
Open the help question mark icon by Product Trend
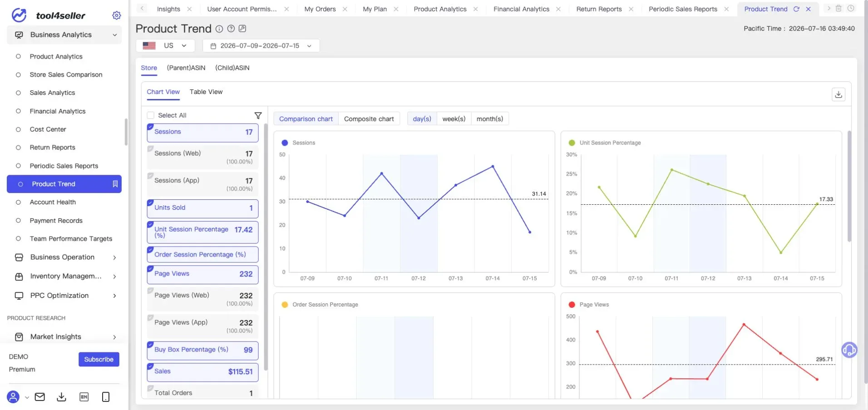[231, 29]
